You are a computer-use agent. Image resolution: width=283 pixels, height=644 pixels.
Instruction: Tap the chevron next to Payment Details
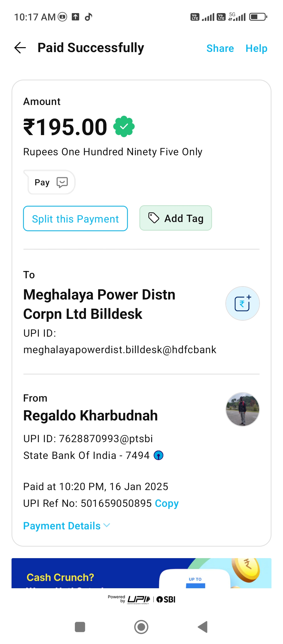[x=107, y=525]
